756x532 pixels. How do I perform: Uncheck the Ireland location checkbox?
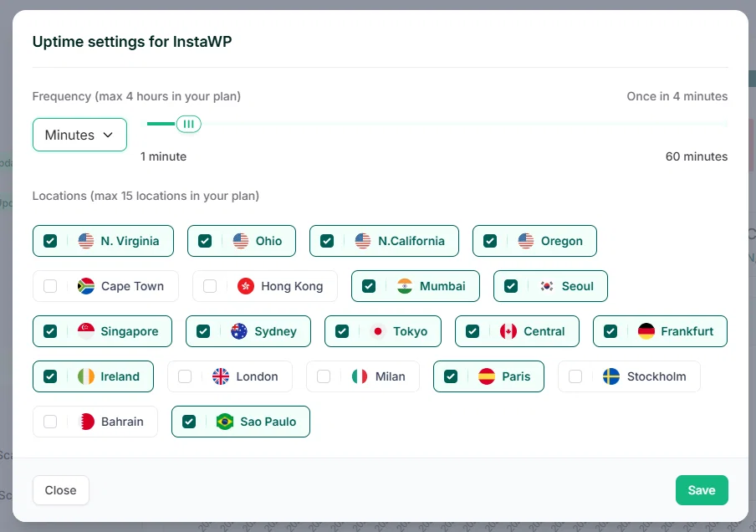click(50, 376)
